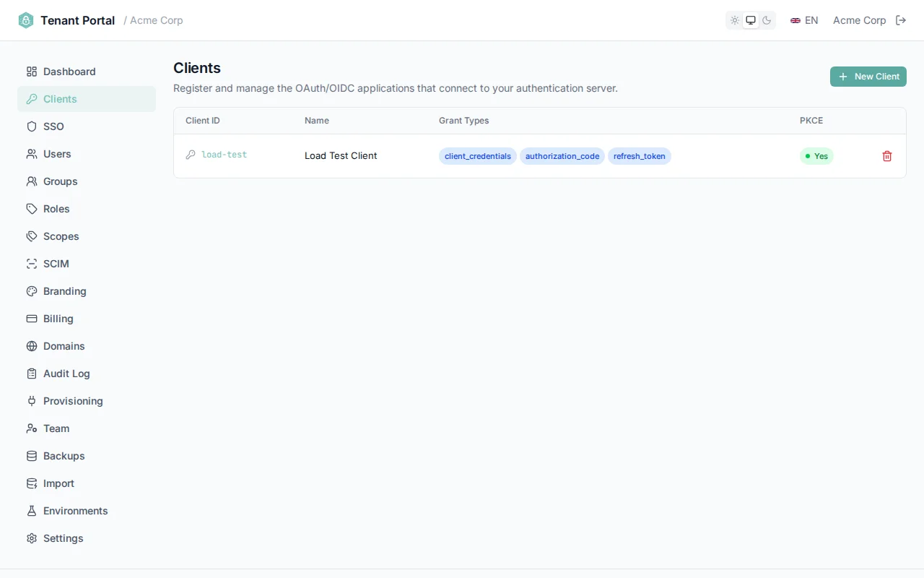Image resolution: width=924 pixels, height=578 pixels.
Task: Navigate to Groups
Action: [x=87, y=181]
